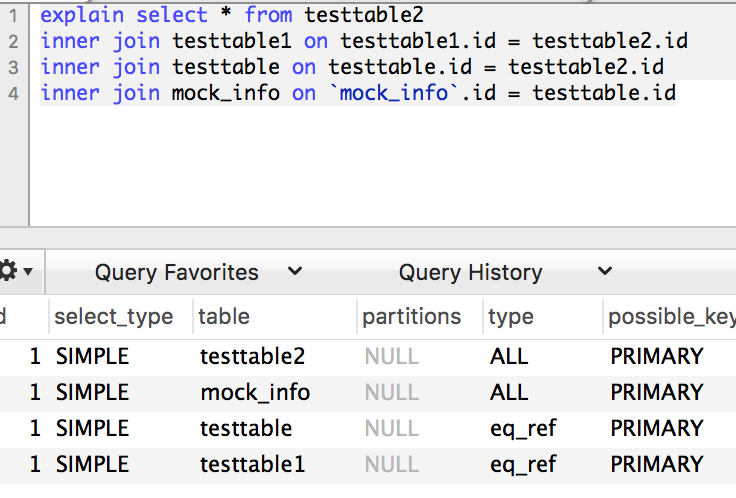Sort by the select_type column header
736x498 pixels.
pos(114,317)
